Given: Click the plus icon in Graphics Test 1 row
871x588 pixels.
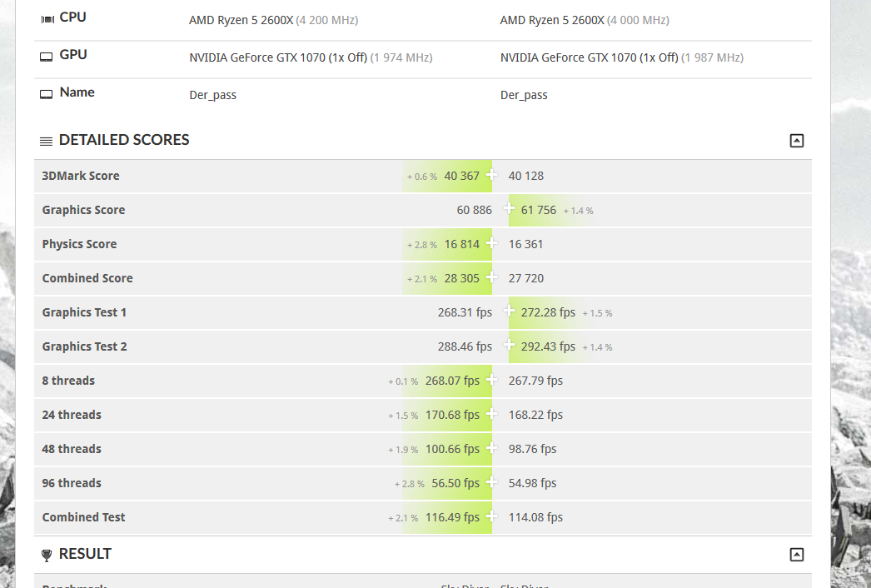Looking at the screenshot, I should pos(509,311).
